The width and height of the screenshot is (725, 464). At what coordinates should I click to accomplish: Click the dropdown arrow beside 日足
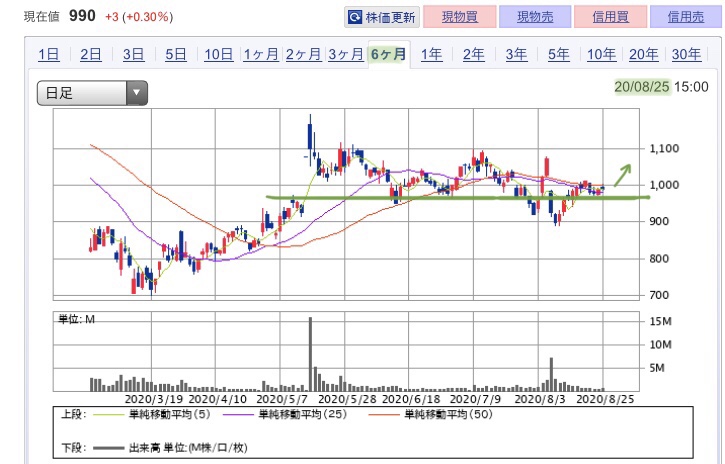coord(136,93)
